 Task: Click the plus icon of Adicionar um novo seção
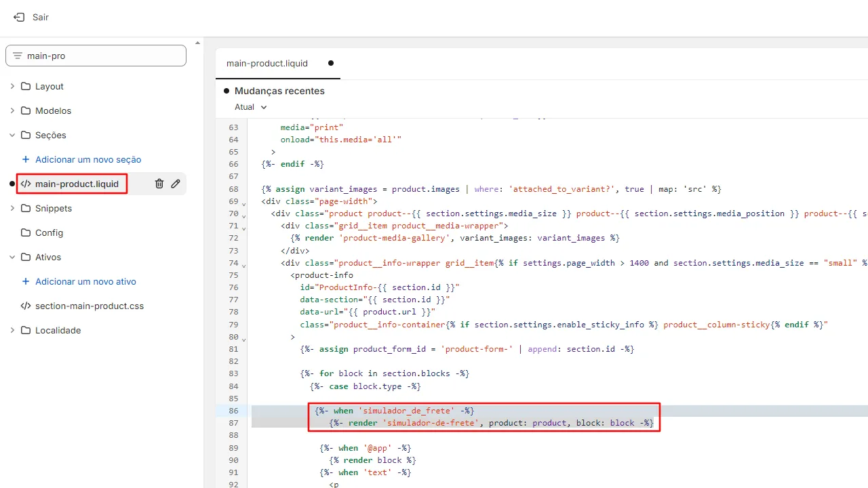(x=26, y=159)
